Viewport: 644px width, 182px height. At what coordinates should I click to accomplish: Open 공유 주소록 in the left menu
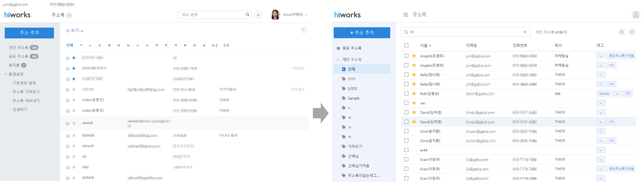click(x=19, y=56)
